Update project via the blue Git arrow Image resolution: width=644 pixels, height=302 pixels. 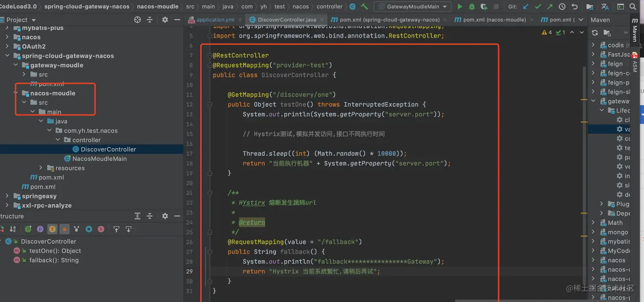526,7
